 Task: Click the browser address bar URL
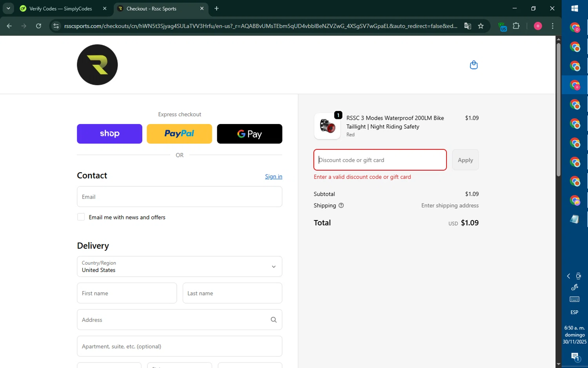[261, 26]
